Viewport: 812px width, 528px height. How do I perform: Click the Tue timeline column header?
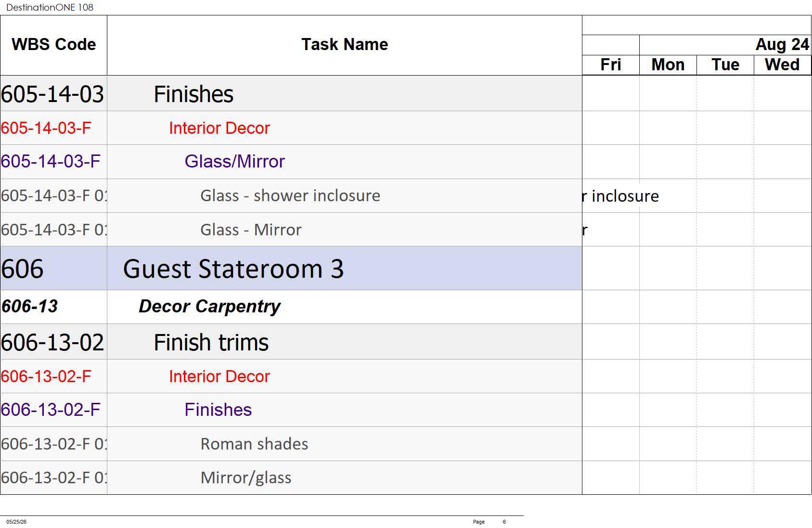coord(725,65)
